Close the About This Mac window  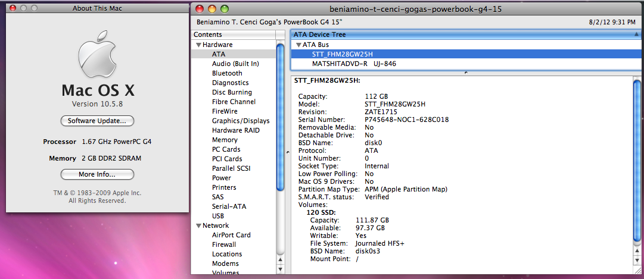pyautogui.click(x=13, y=8)
